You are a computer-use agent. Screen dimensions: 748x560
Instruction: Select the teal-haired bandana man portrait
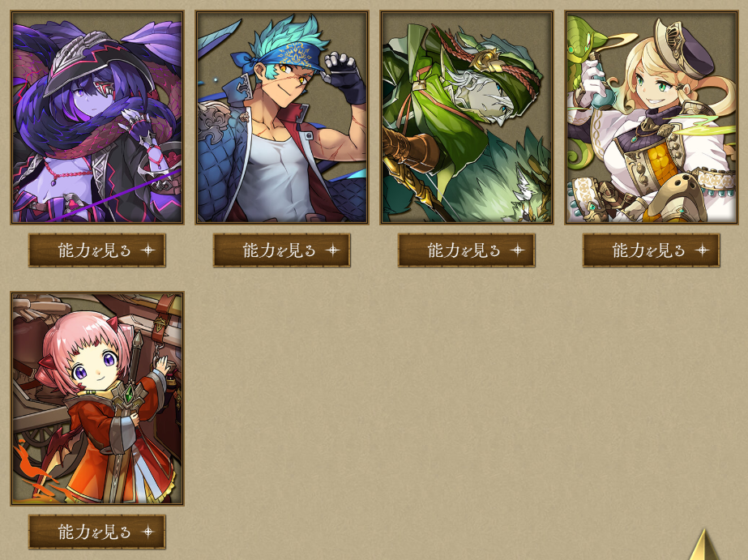(282, 118)
